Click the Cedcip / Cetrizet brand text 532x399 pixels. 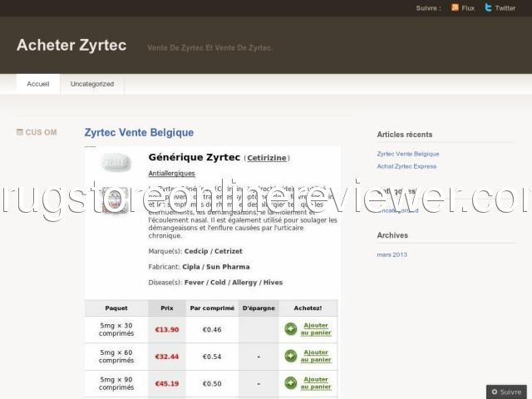point(213,251)
